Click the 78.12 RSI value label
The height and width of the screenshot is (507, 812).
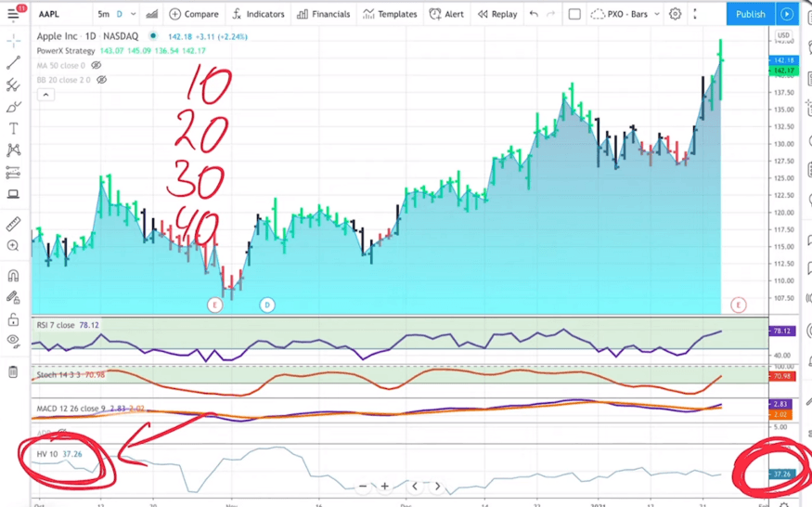[781, 331]
